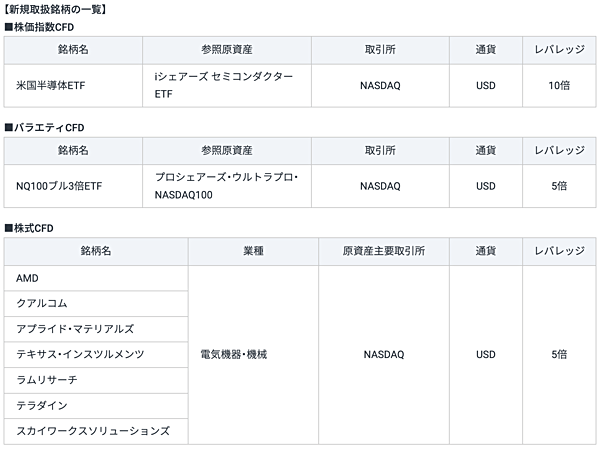Click the バラエティCFD section heading

(x=44, y=127)
